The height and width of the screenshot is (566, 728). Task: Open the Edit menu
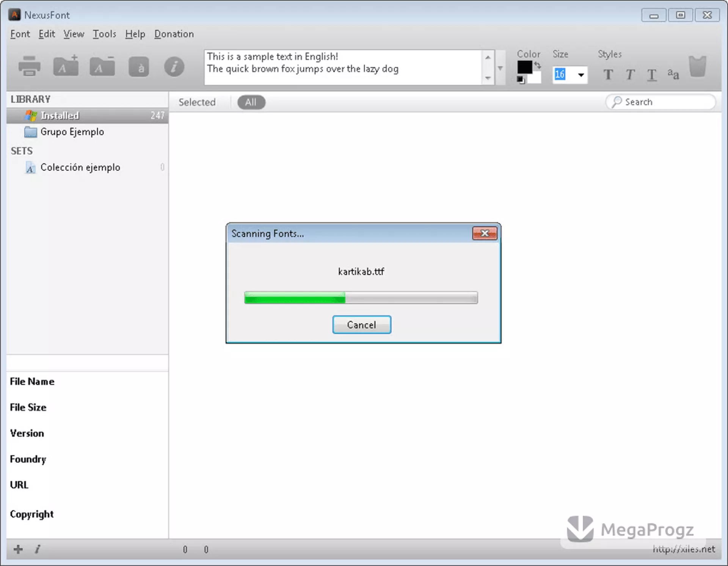point(47,34)
